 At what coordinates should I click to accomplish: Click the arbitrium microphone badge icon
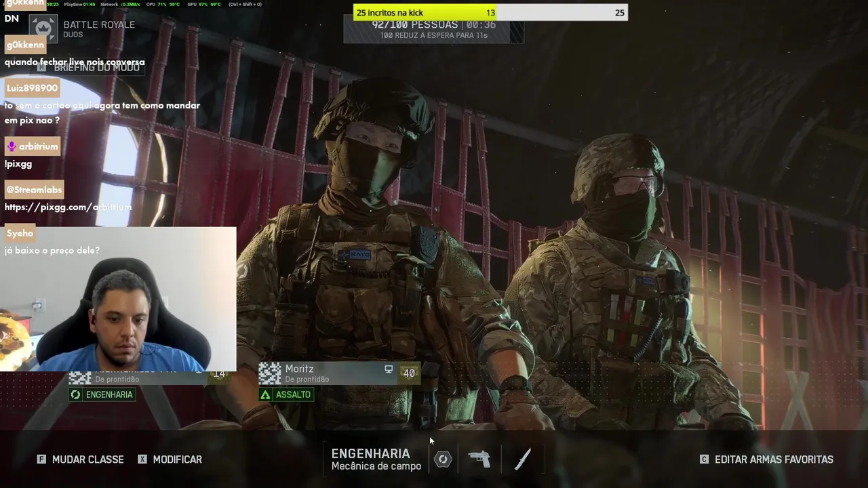click(11, 146)
